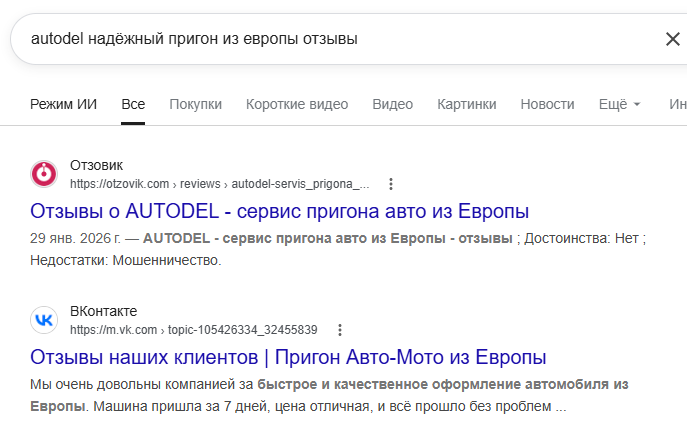The image size is (687, 437).
Task: Open the Короткие видео tab
Action: [297, 104]
